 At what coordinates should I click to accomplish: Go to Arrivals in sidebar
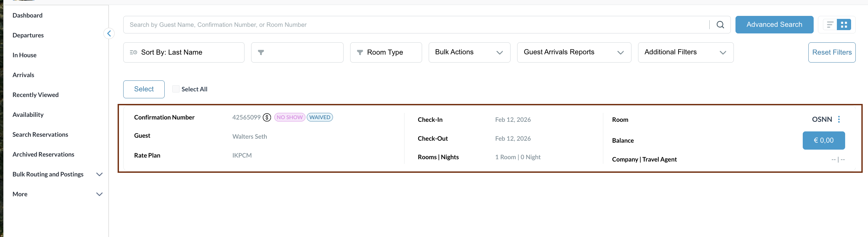click(x=23, y=75)
